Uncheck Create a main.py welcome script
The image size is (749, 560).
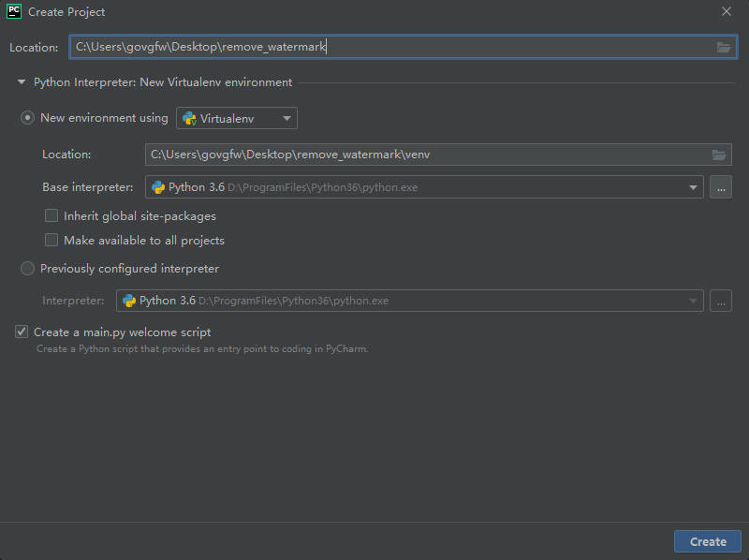pos(22,332)
